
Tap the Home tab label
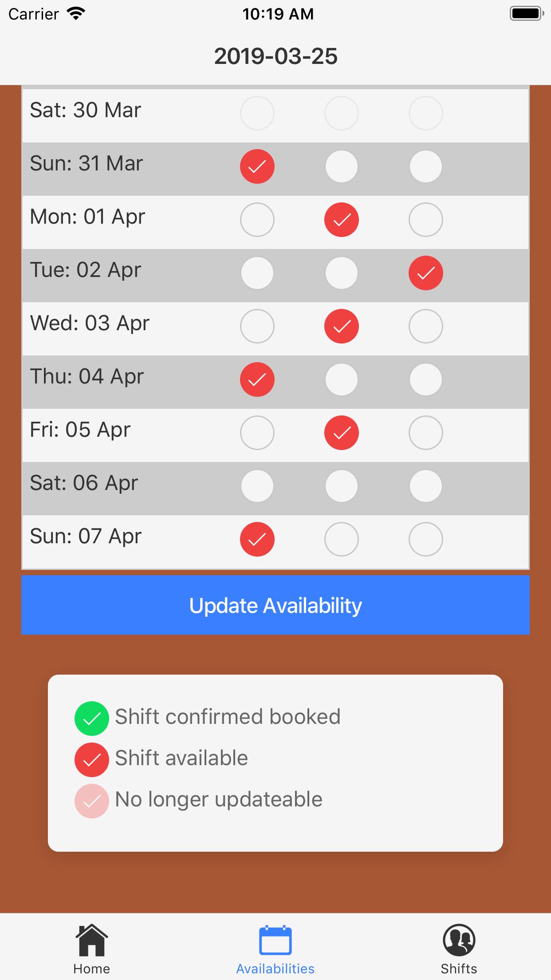tap(92, 968)
